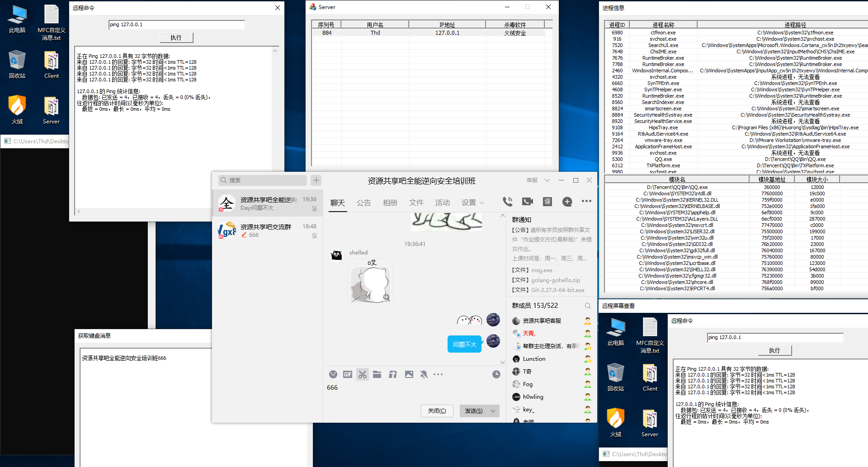Screen dimensions: 868x467
Task: Click the plus button beside QQ search box
Action: tap(316, 180)
